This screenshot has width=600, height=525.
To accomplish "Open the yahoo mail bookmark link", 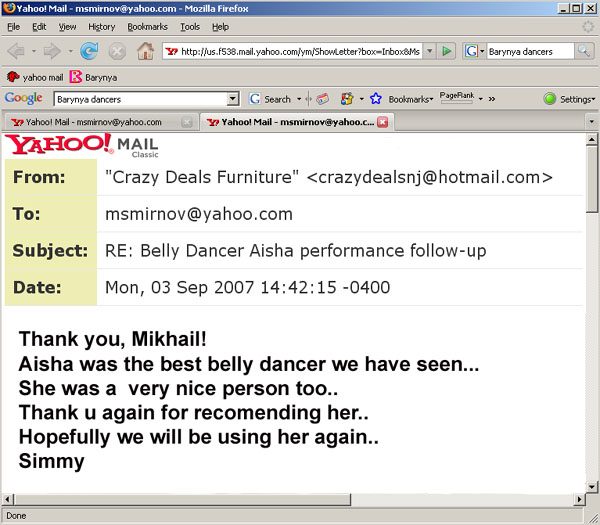I will tap(36, 76).
